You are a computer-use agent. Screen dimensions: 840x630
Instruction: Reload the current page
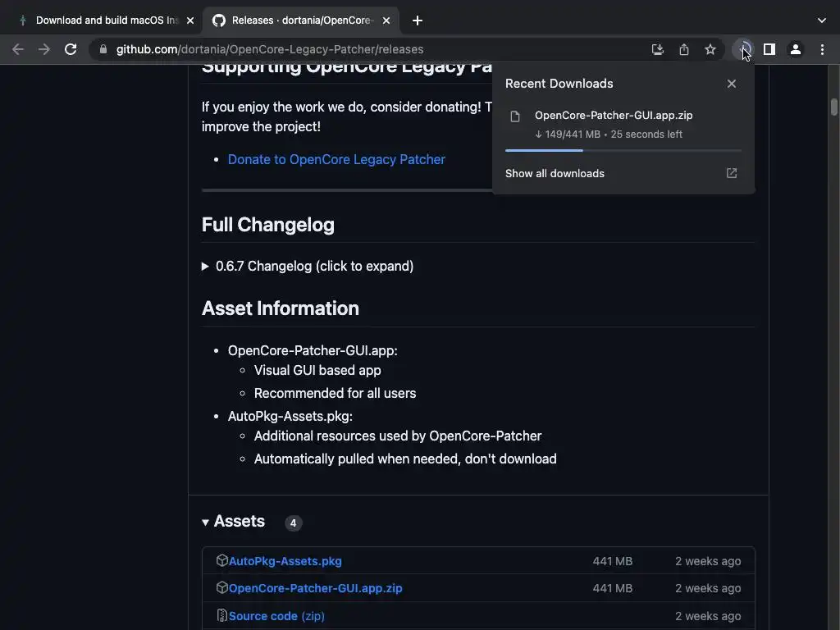(71, 49)
